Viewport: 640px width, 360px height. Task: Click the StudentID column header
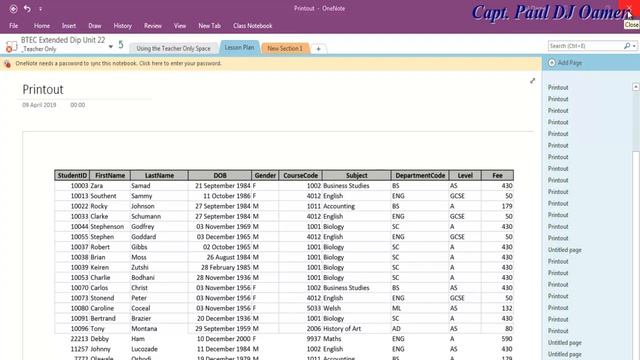pos(72,176)
